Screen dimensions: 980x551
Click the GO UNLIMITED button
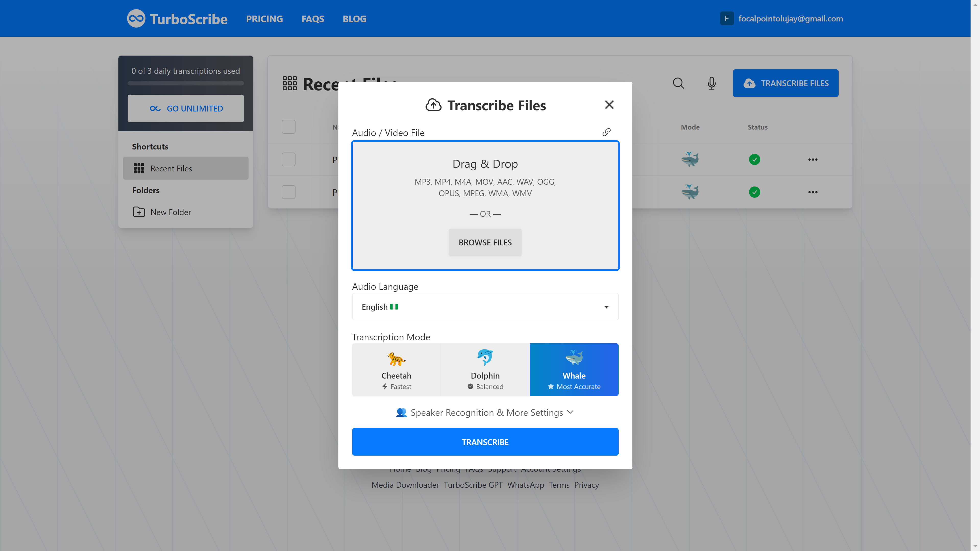[x=186, y=108]
